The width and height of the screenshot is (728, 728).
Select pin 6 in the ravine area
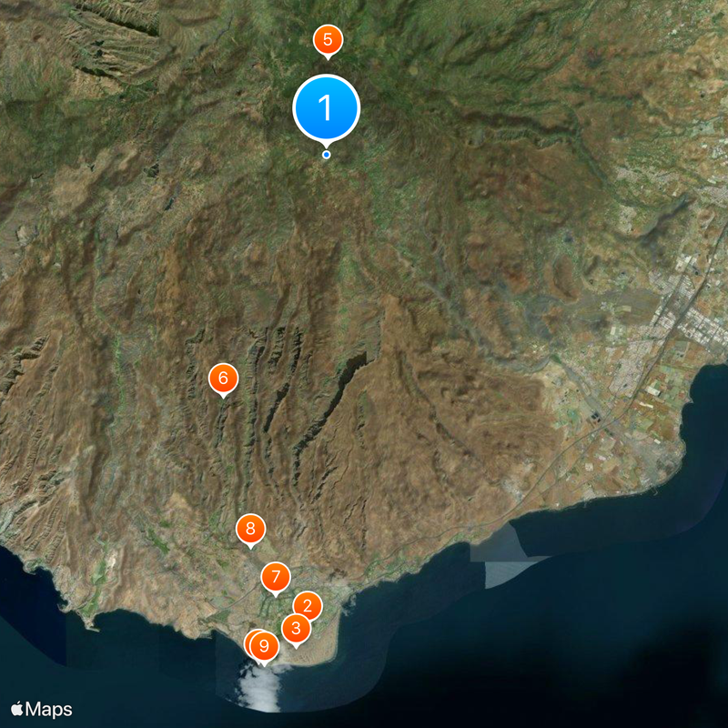click(224, 377)
